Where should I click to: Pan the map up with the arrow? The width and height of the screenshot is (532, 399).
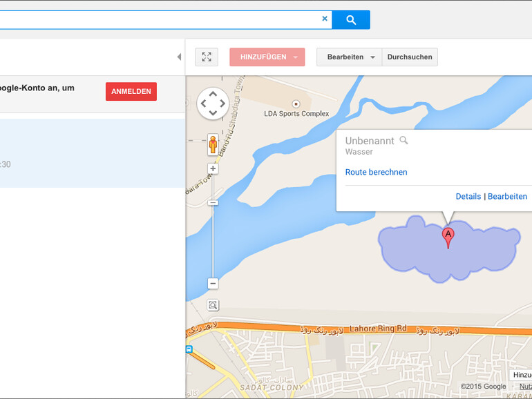(x=213, y=94)
